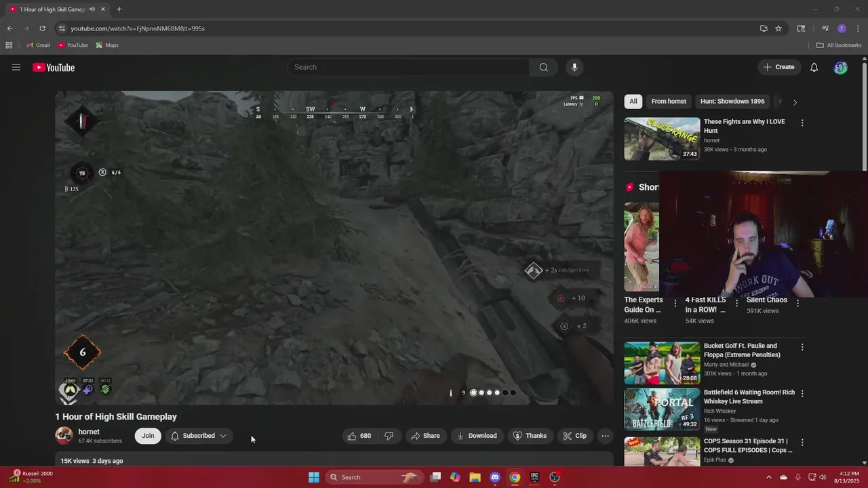The image size is (868, 488).
Task: Open the YouTube account avatar menu
Action: pos(841,67)
